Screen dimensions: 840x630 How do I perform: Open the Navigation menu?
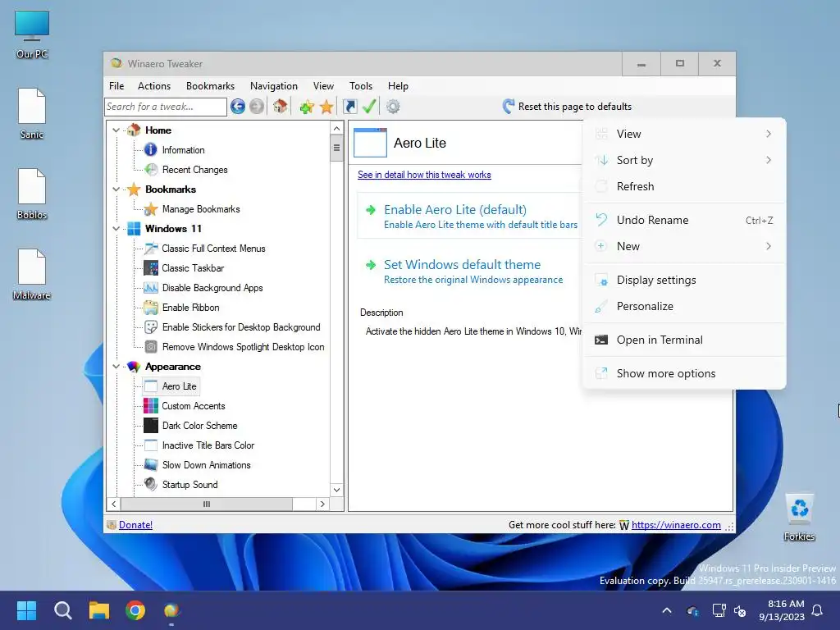[274, 85]
